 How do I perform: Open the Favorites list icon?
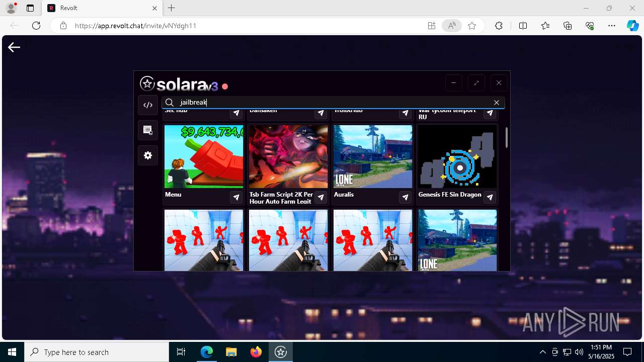pyautogui.click(x=545, y=26)
